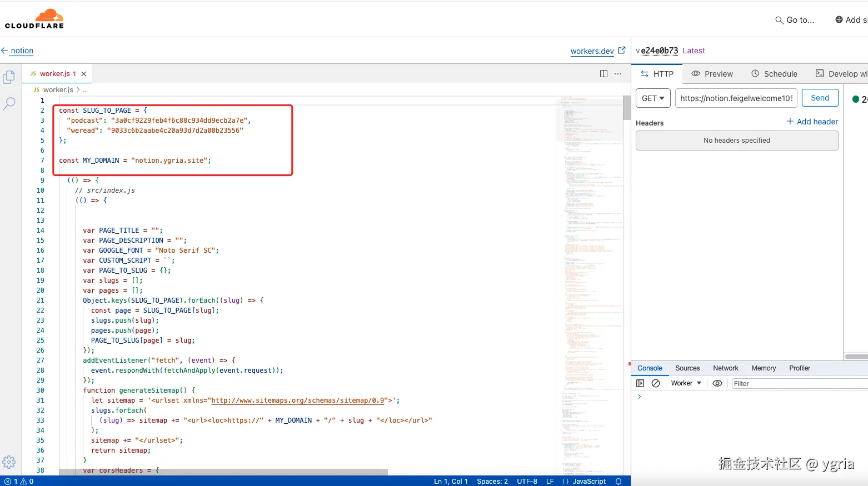Click Ln 1, Col 1 in status bar
This screenshot has width=868, height=486.
451,482
